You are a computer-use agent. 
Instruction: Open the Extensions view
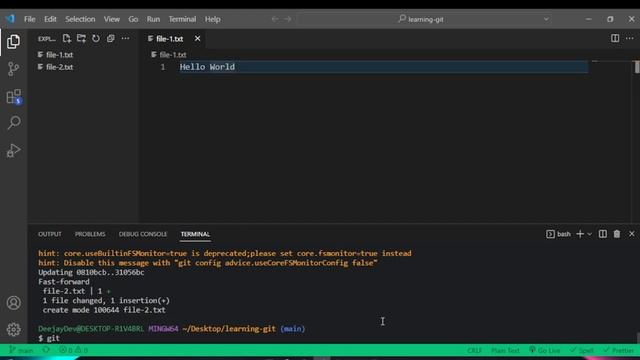tap(13, 97)
